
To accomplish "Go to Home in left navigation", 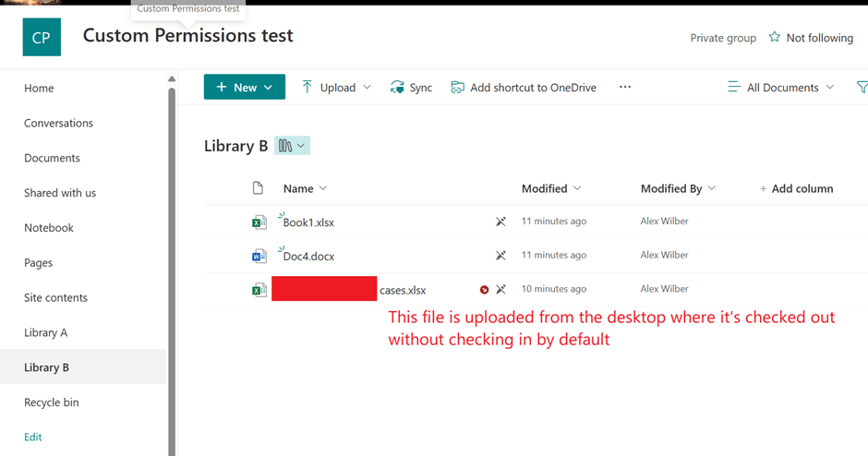I will pyautogui.click(x=39, y=88).
